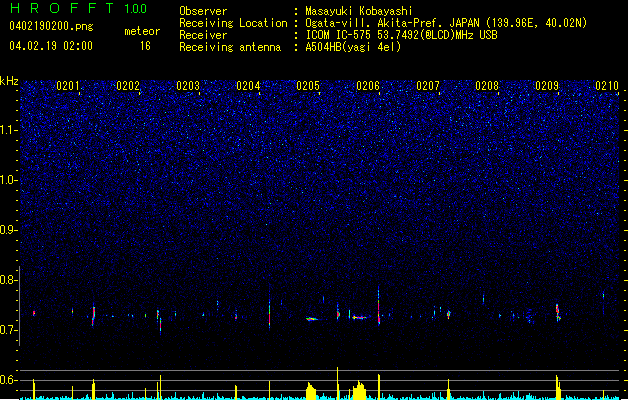Click the long horizontal echo between 0205 and 0206
Viewport: 629px width, 400px height.
[360, 317]
